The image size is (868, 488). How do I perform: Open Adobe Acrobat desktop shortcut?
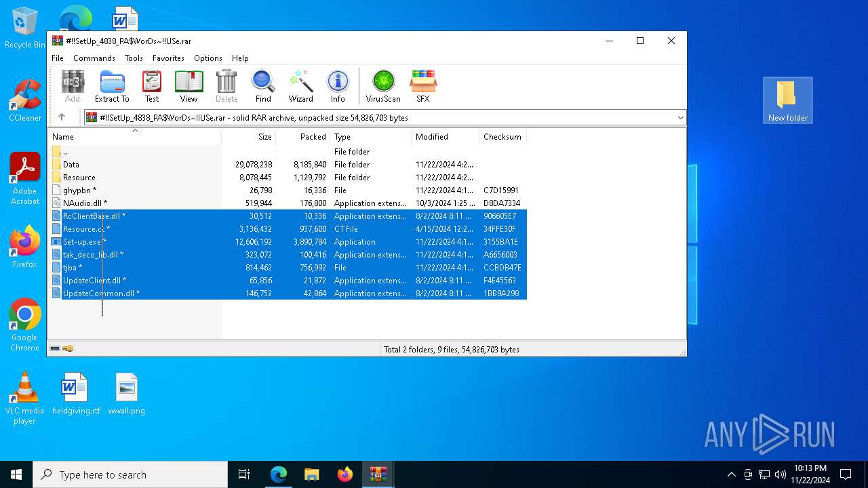tap(25, 179)
